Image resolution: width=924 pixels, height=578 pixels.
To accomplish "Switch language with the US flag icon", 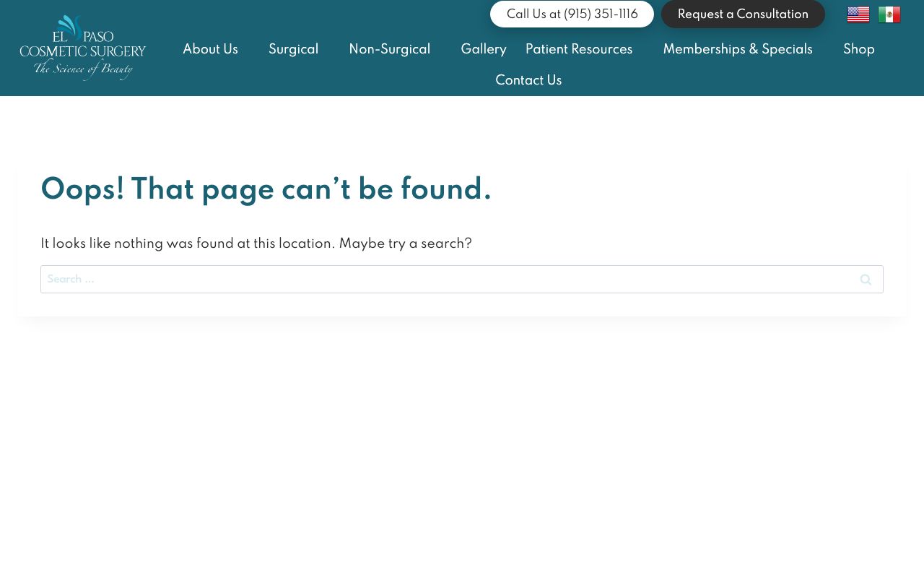I will [858, 14].
